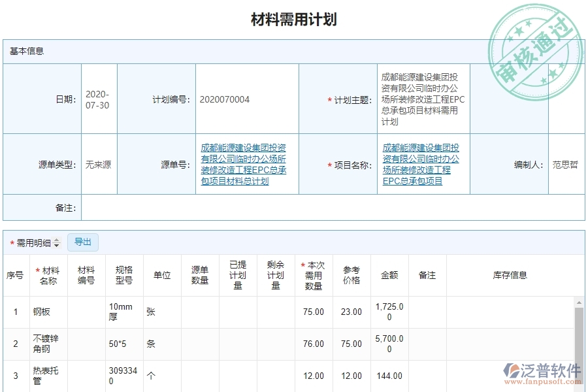Select the 需用明细 section label

click(x=33, y=242)
